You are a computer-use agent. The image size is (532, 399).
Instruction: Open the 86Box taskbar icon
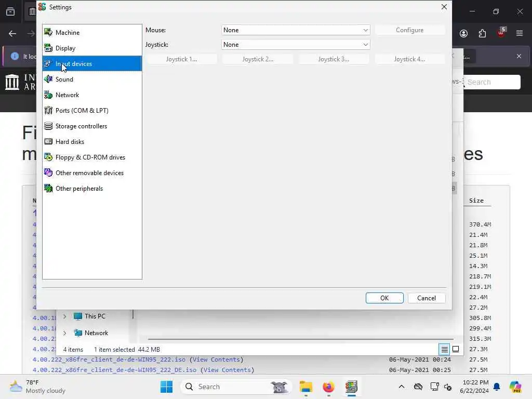pos(352,387)
